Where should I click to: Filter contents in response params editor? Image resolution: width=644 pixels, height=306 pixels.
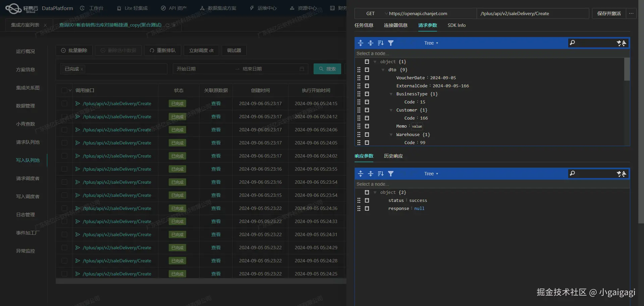click(391, 174)
